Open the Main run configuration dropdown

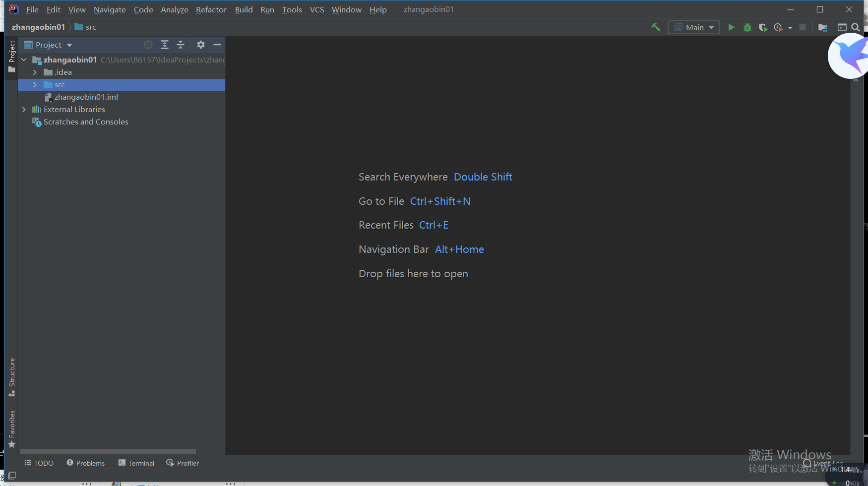click(694, 27)
